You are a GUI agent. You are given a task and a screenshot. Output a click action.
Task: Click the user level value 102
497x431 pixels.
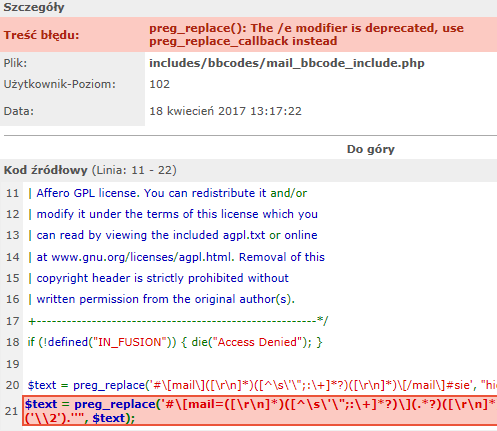click(x=159, y=84)
